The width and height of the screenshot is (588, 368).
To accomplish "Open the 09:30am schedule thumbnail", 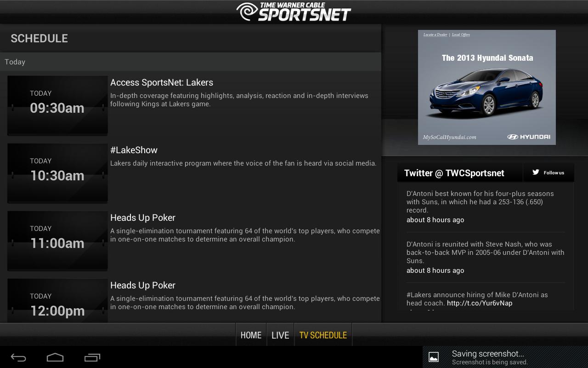I will click(57, 105).
